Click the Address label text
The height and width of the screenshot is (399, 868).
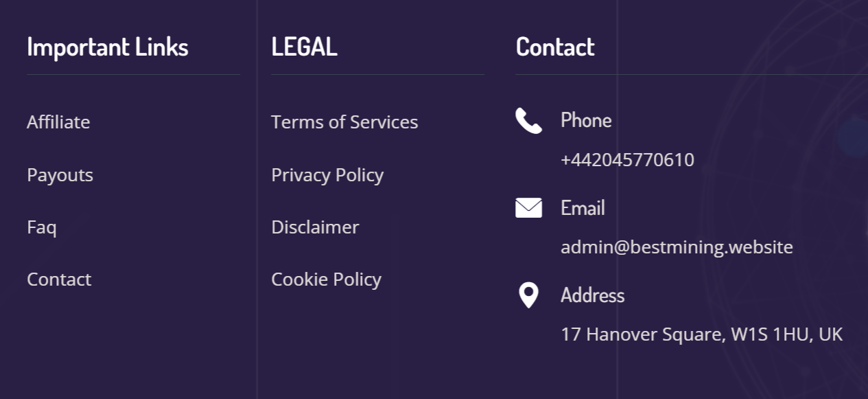(592, 295)
